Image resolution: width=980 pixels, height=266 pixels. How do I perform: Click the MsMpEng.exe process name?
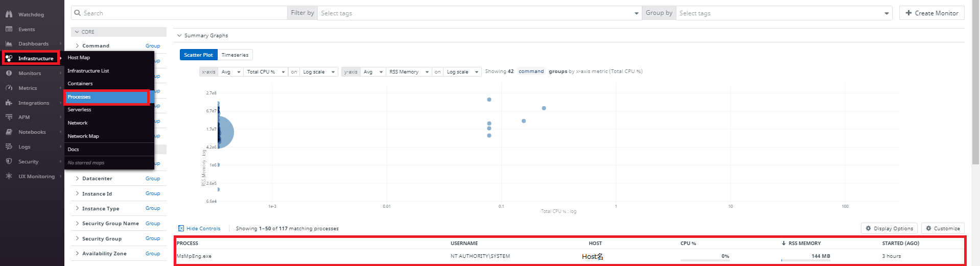(194, 256)
